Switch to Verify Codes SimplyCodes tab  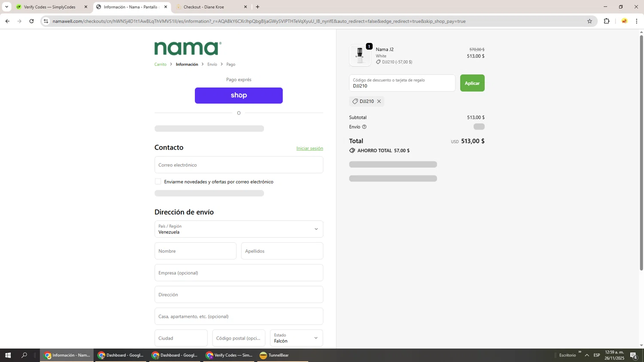(x=49, y=7)
